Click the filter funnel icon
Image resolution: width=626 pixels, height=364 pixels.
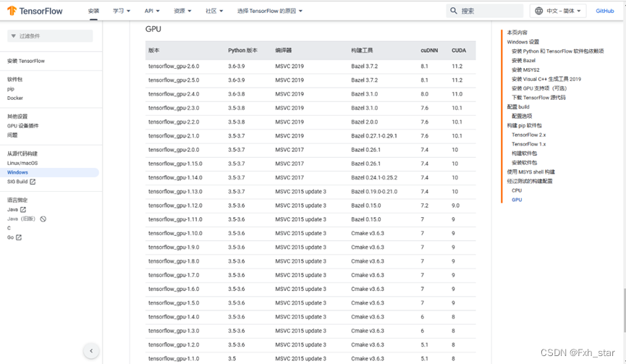[14, 36]
